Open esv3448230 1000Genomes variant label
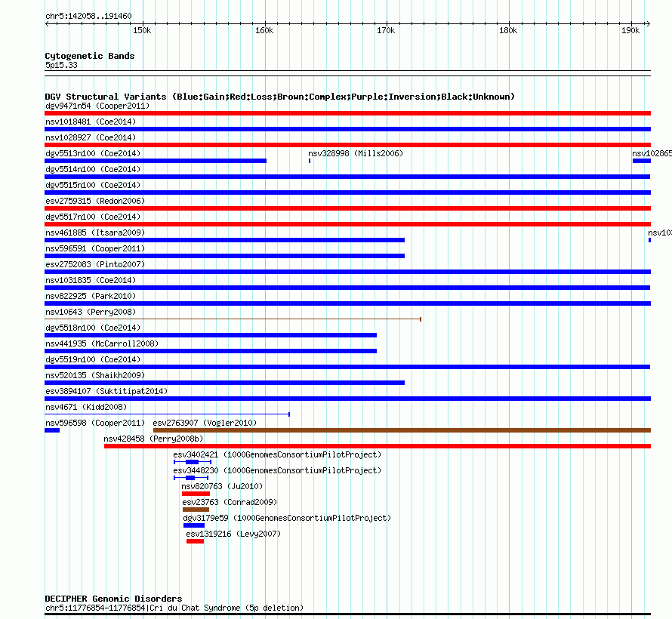This screenshot has height=619, width=672. (277, 470)
